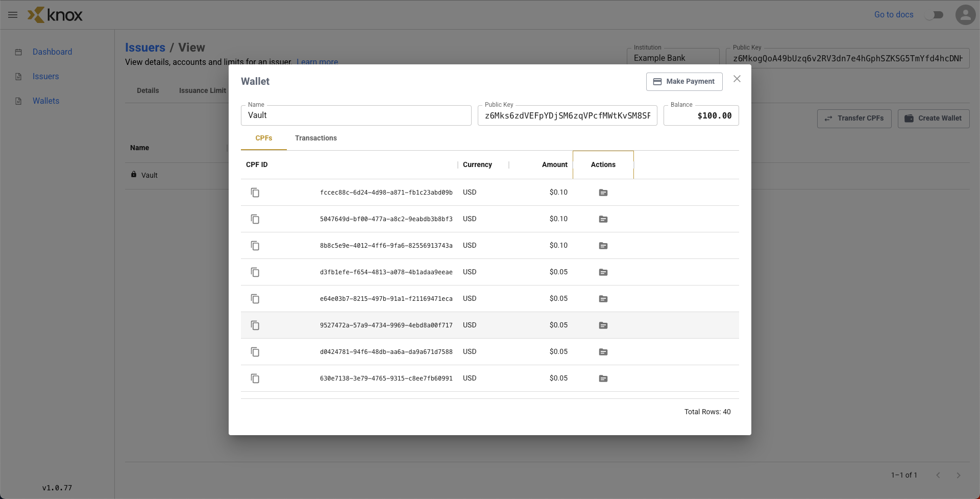Click the Institution field Example Bank
Viewport: 980px width, 499px height.
click(673, 58)
